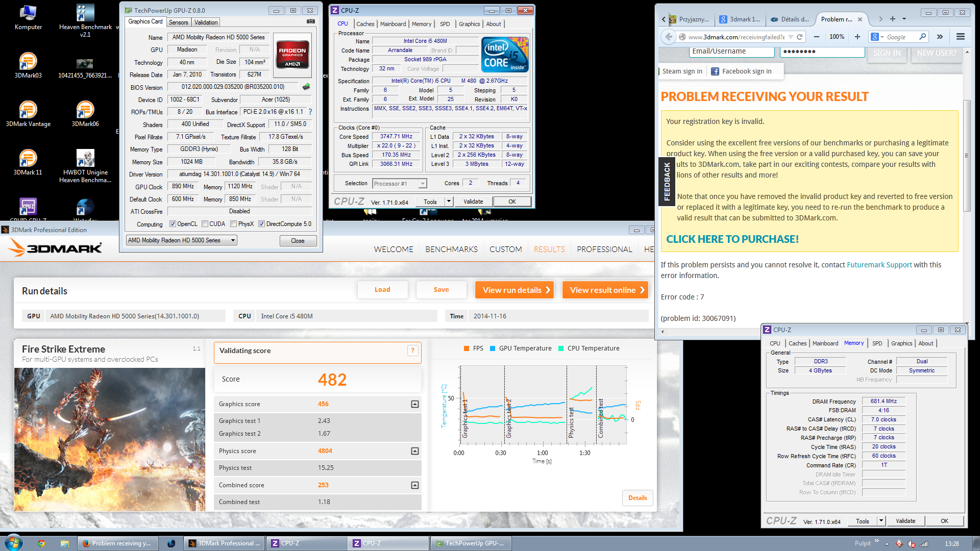This screenshot has height=551, width=980.
Task: Click the help question mark beside Validating score
Action: (412, 350)
